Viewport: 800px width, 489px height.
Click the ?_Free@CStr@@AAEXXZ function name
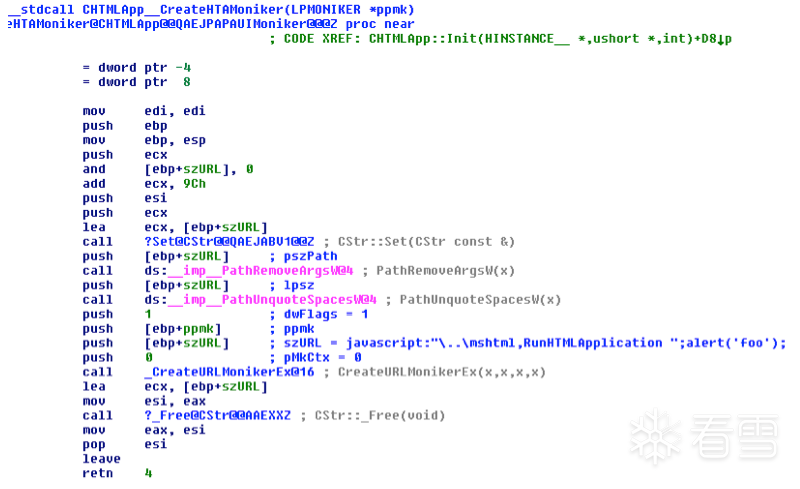pyautogui.click(x=217, y=415)
